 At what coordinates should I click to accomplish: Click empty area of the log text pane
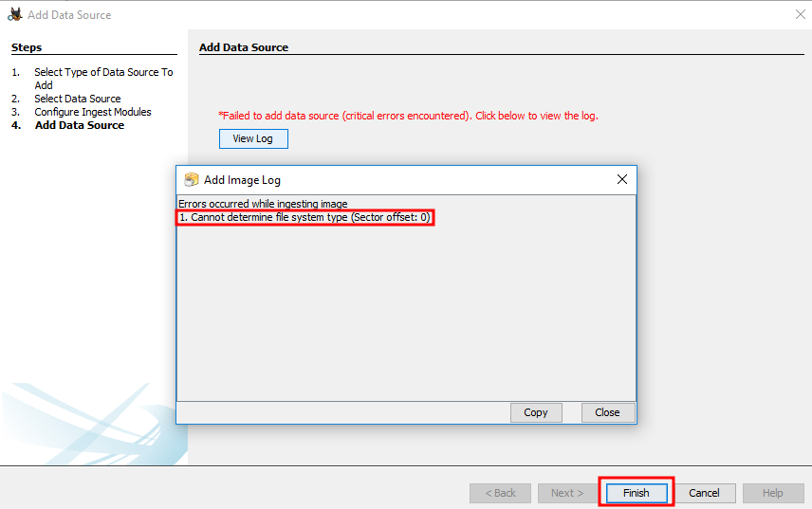click(x=406, y=313)
